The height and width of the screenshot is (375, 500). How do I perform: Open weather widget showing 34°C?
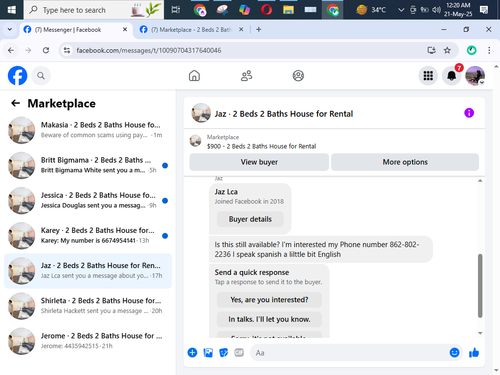click(370, 10)
